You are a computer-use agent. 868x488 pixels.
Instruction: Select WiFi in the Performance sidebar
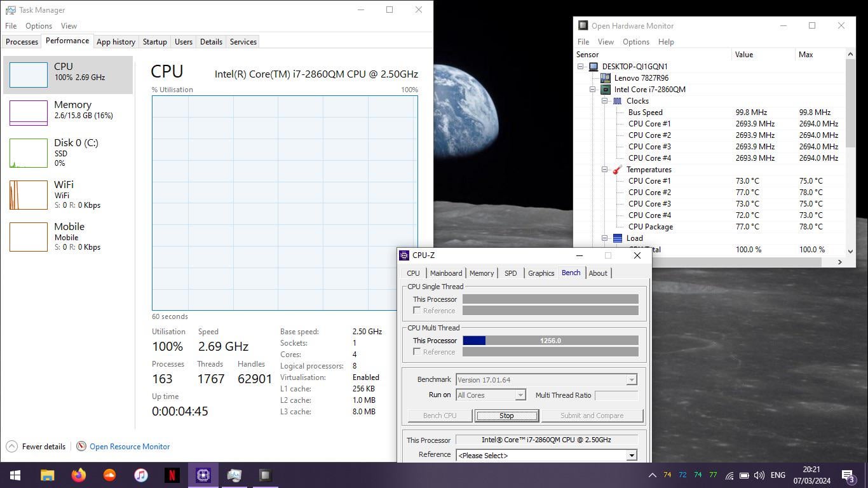tap(68, 194)
